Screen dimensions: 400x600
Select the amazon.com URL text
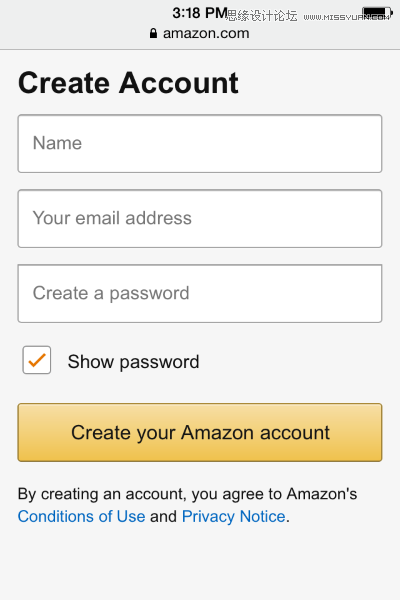206,33
